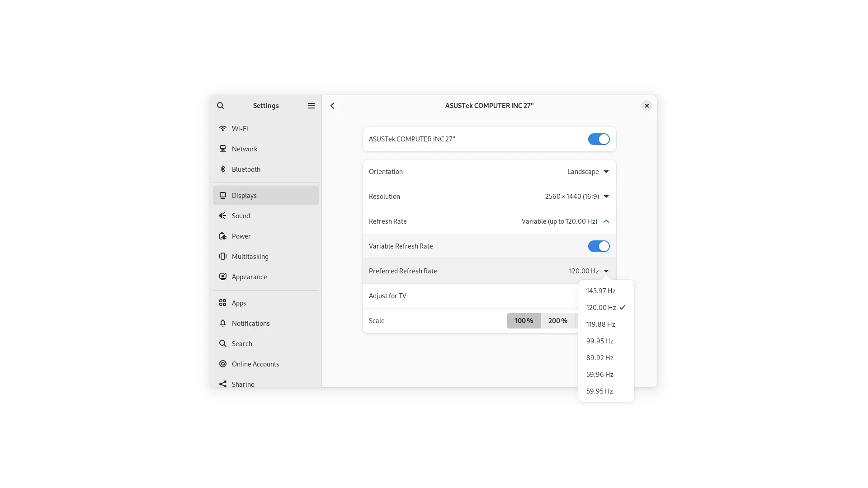Screen dimensions: 868x488
Task: Select the Multitasking icon
Action: tap(222, 257)
